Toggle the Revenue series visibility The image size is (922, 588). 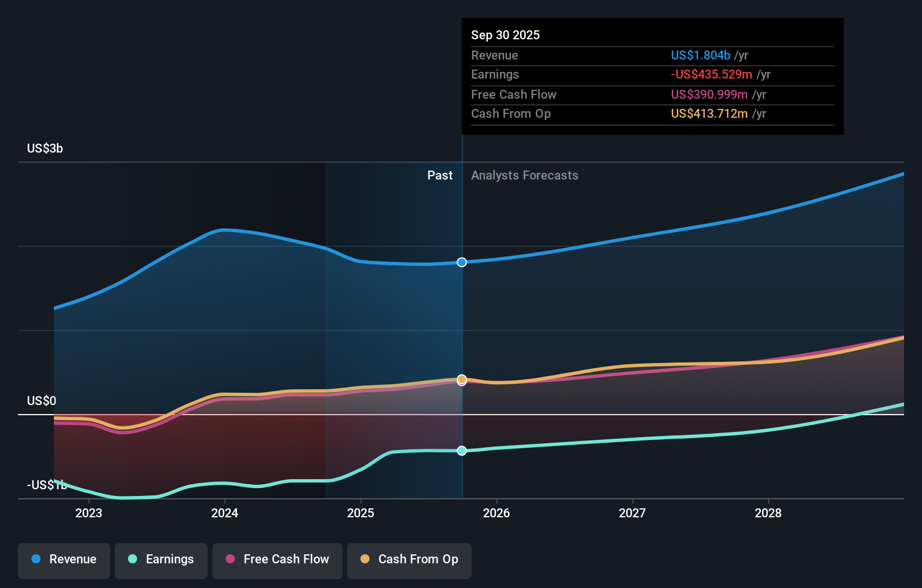pos(63,559)
